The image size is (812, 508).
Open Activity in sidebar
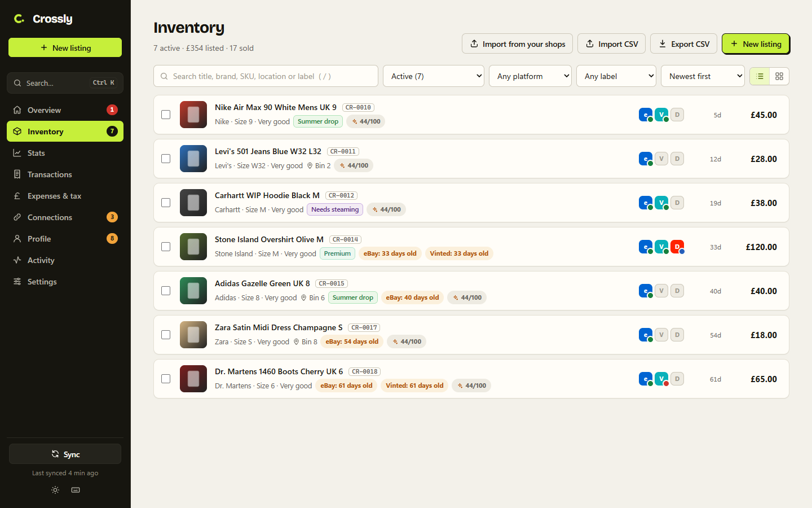[65, 260]
